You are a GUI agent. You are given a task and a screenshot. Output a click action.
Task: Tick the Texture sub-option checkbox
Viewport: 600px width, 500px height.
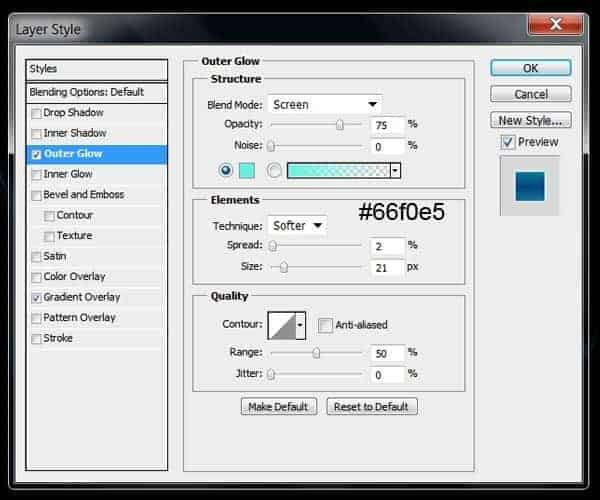(x=49, y=236)
